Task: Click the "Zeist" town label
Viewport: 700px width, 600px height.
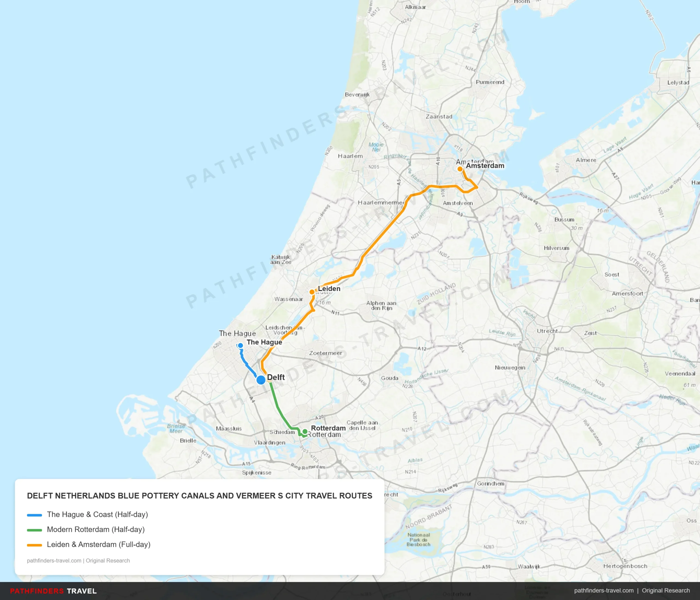Action: click(x=590, y=333)
